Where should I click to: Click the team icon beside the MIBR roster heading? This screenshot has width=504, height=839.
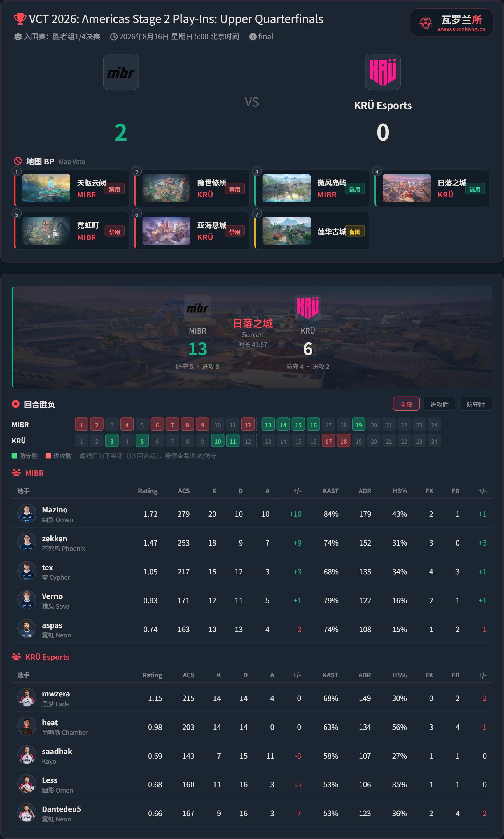coord(16,472)
